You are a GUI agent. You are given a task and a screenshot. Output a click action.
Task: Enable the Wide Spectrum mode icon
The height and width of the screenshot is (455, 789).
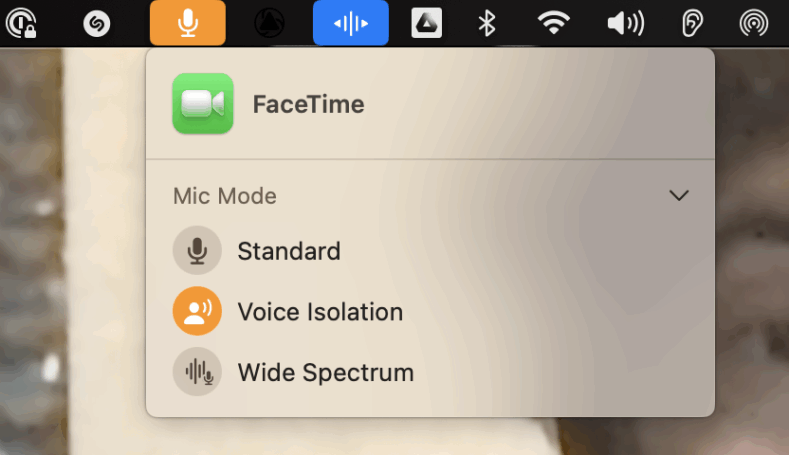point(197,371)
